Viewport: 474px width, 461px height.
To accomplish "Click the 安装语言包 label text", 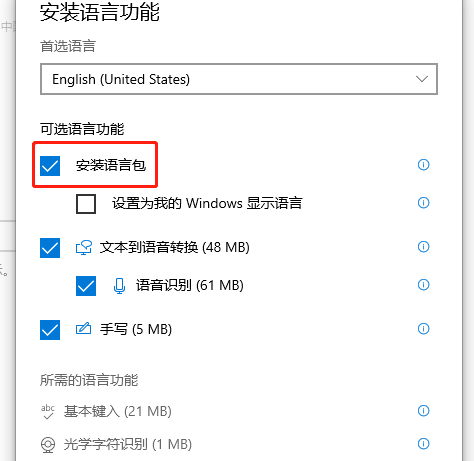I will pyautogui.click(x=111, y=165).
